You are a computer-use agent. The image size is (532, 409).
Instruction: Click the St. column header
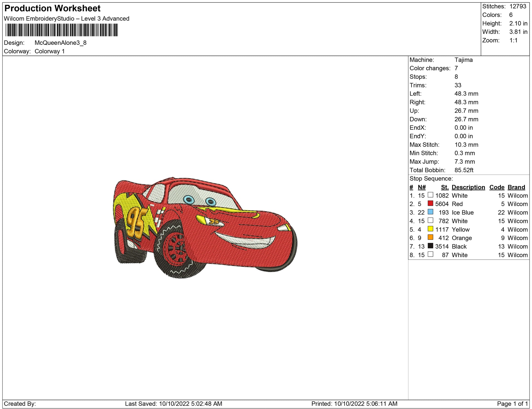[445, 187]
